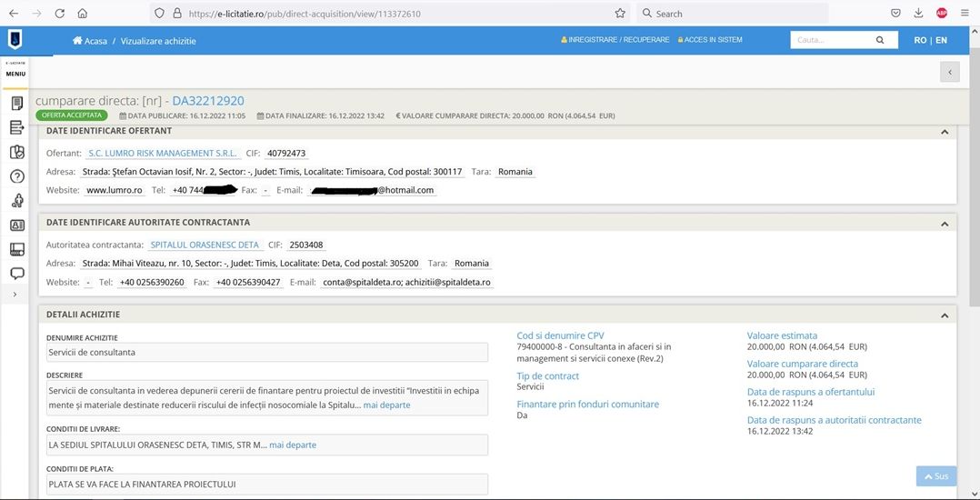980x500 pixels.
Task: Open the sidebar person figure icon
Action: click(17, 201)
